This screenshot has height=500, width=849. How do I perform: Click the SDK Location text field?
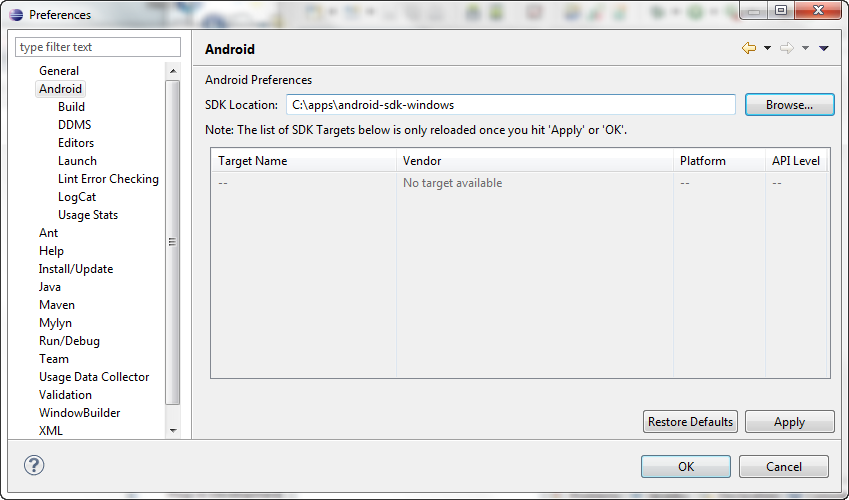511,105
